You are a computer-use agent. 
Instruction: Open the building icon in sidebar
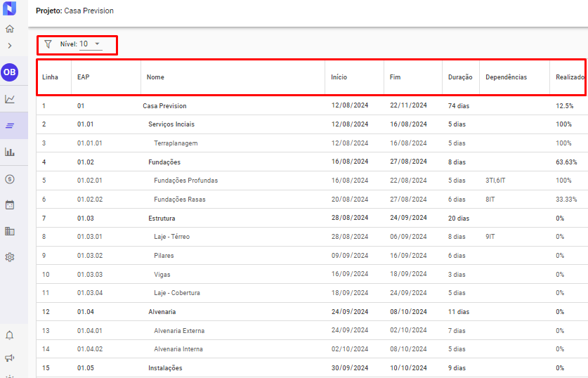coord(10,231)
